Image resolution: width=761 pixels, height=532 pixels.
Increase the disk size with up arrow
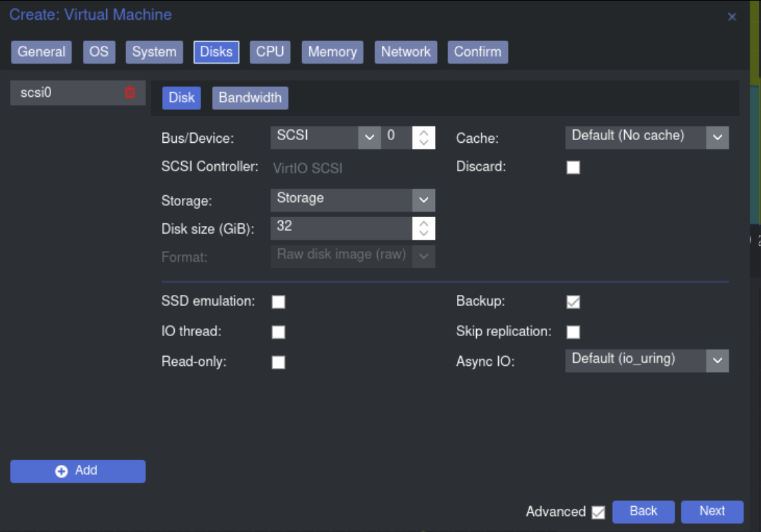tap(424, 223)
